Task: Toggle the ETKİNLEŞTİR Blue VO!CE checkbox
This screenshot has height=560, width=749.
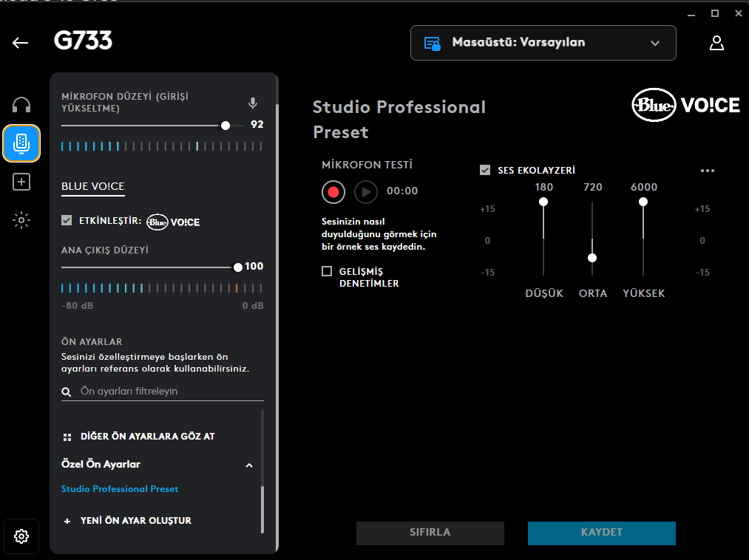Action: 67,220
